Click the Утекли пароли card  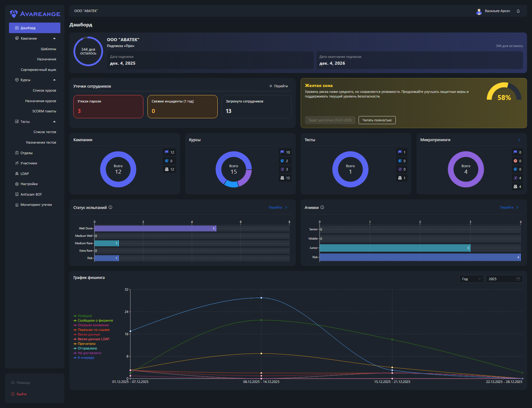pyautogui.click(x=108, y=106)
